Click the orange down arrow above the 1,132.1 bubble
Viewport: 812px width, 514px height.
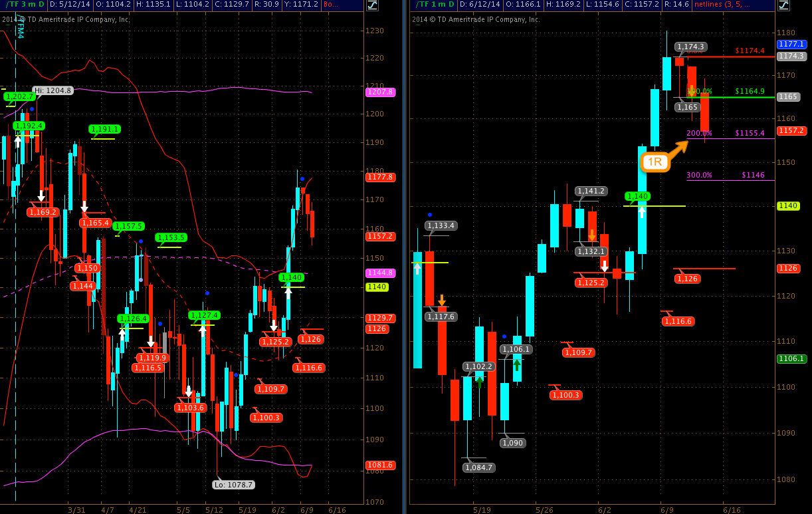(592, 235)
